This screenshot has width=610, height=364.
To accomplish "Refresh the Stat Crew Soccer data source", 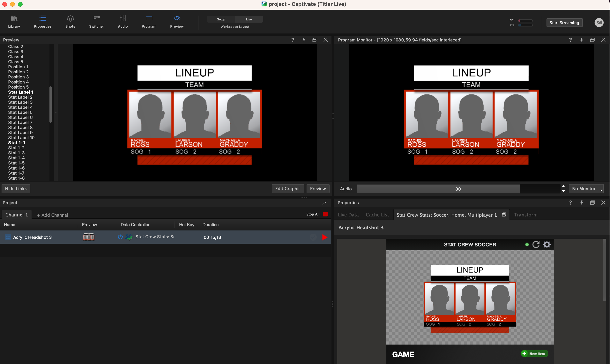I will [x=536, y=244].
